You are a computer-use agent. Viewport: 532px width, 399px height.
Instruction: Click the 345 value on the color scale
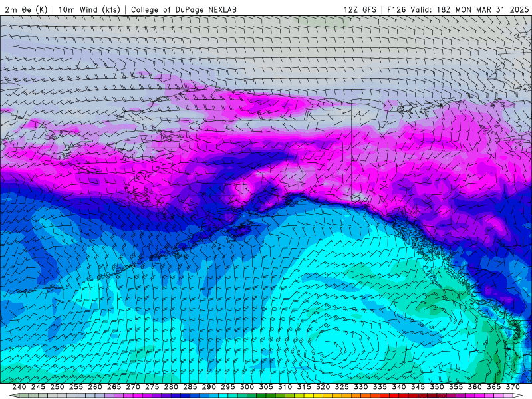tap(418, 387)
